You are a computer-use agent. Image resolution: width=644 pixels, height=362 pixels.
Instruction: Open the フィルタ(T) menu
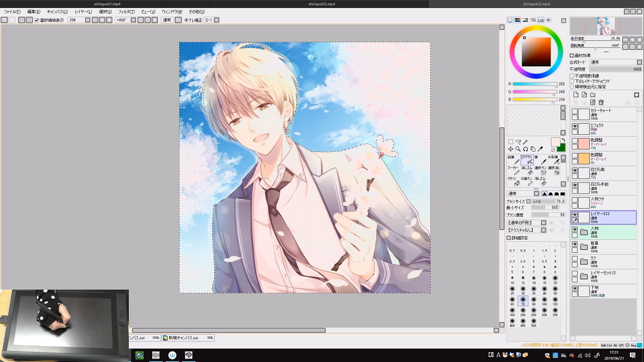126,12
